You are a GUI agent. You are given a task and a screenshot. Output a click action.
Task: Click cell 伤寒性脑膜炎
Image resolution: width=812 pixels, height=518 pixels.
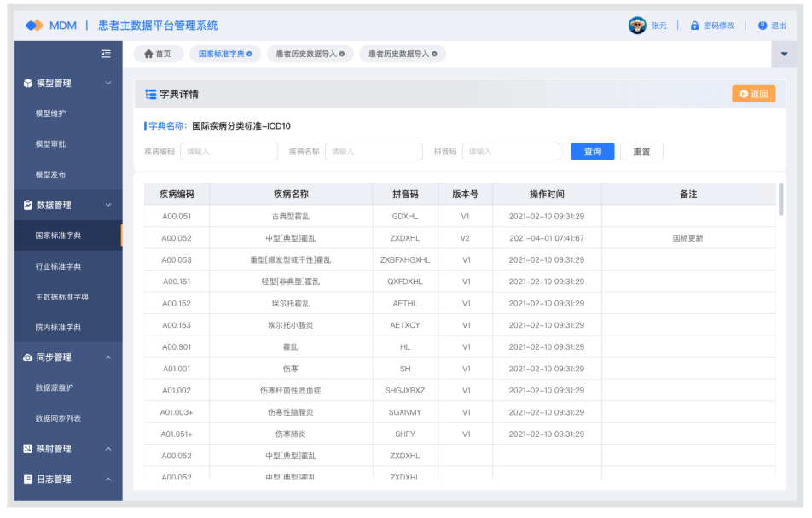pos(291,412)
